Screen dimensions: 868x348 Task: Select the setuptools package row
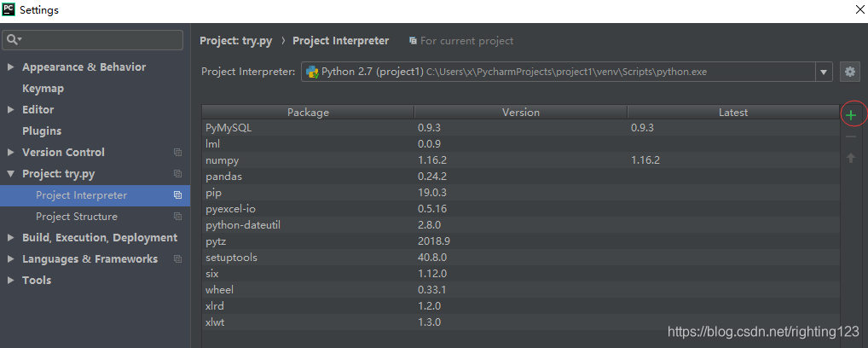[520, 258]
